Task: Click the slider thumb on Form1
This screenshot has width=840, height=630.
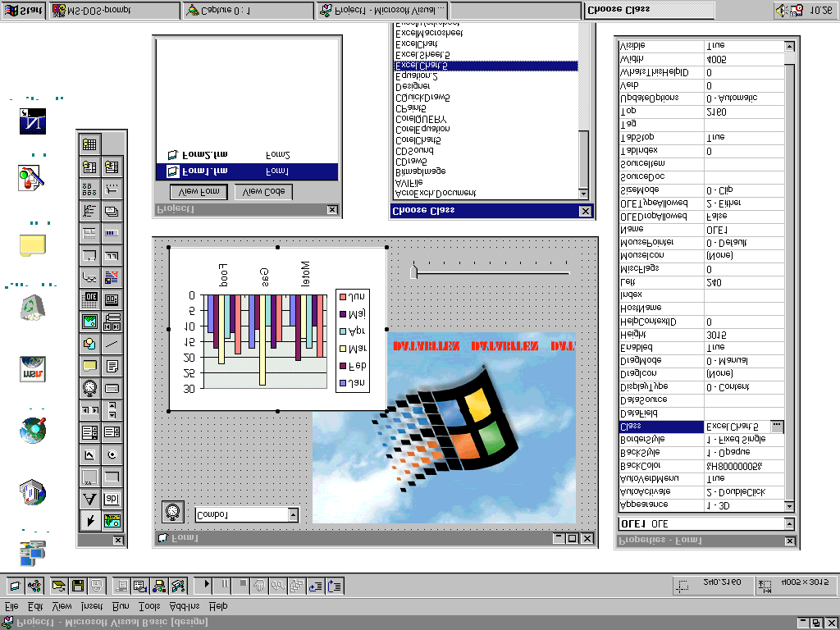Action: [x=413, y=271]
